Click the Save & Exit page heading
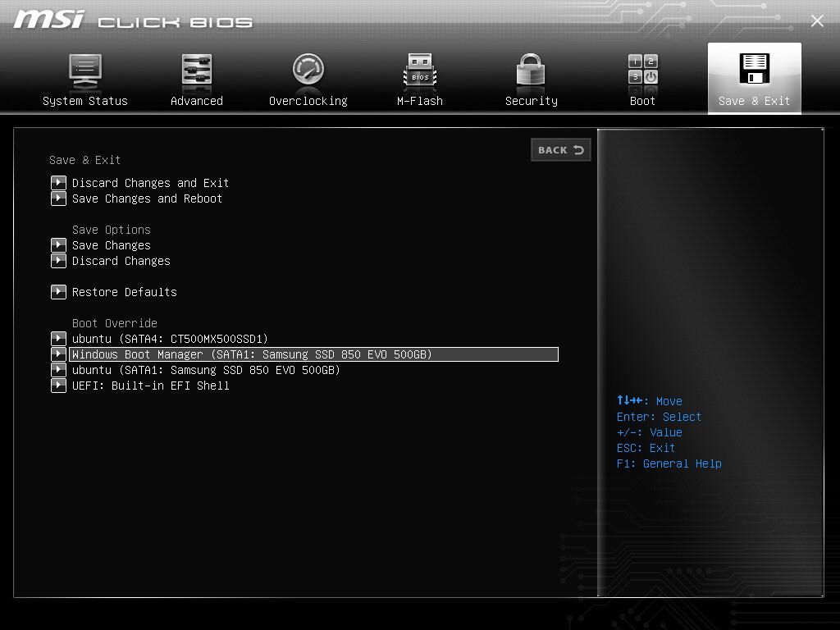Viewport: 840px width, 630px height. tap(84, 160)
